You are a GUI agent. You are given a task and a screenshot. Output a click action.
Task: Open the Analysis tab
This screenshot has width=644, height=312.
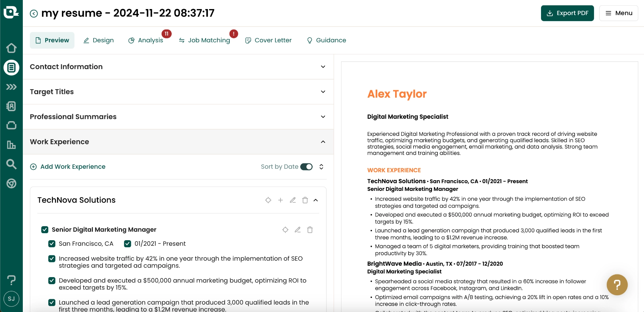click(x=146, y=40)
